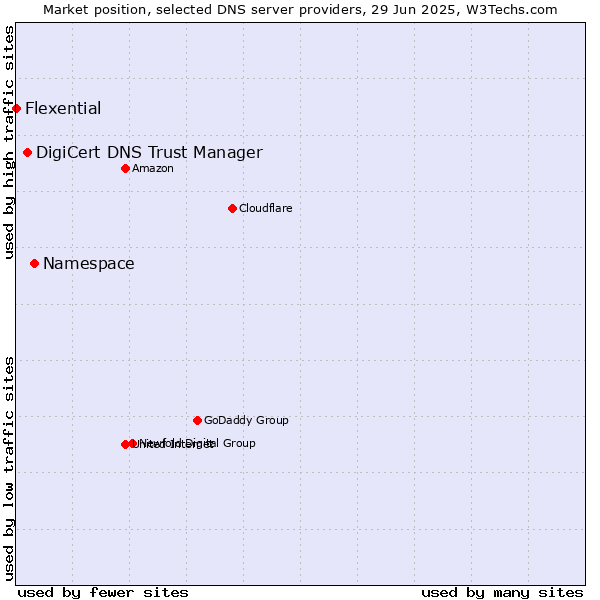
Task: Click the 'used by fewer sites' axis label
Action: pyautogui.click(x=103, y=593)
